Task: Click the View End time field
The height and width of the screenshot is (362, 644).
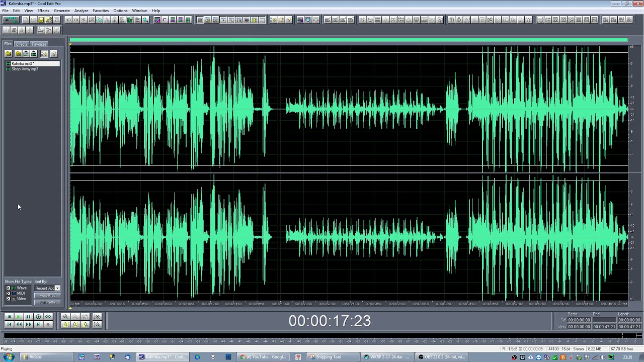Action: [604, 326]
